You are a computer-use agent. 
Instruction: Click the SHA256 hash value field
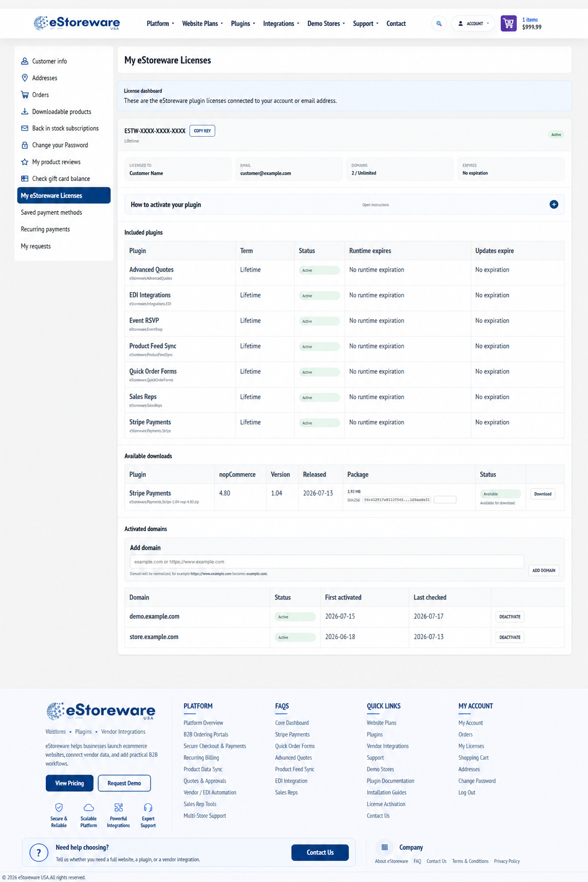point(397,500)
